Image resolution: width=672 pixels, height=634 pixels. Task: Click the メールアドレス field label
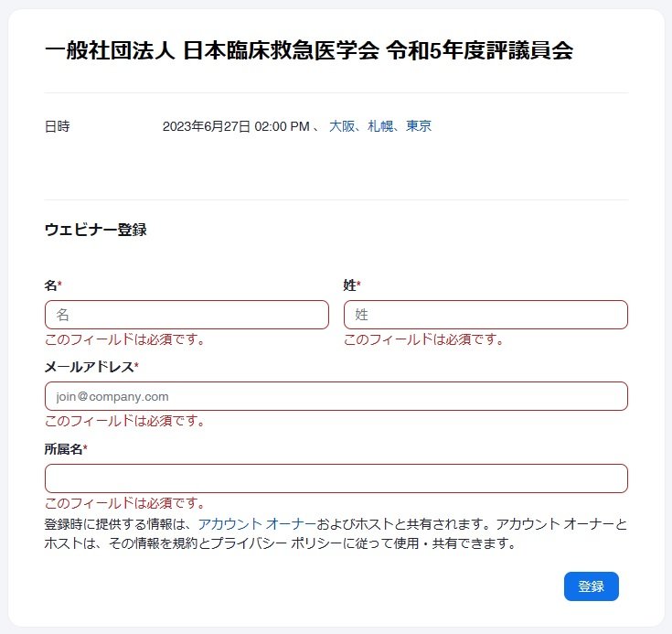(91, 367)
